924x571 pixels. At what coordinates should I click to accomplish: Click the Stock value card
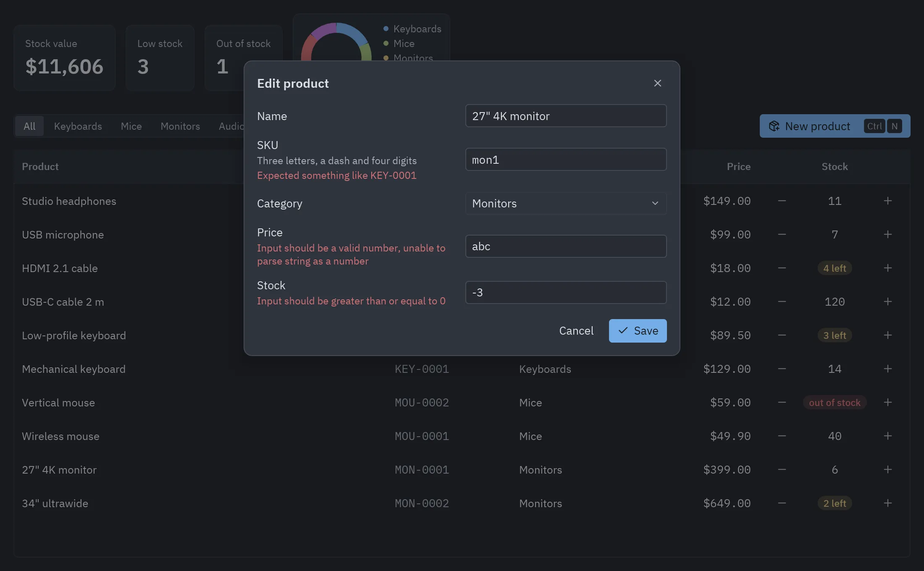[64, 58]
